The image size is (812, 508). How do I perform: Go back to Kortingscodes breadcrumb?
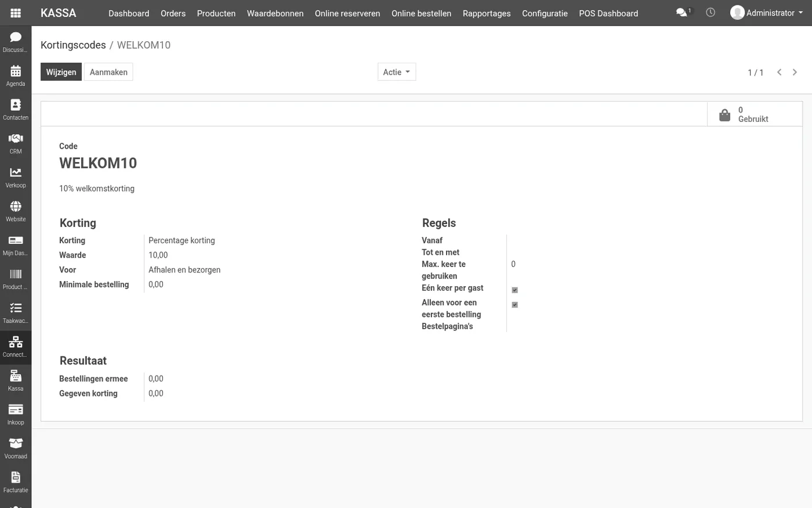pyautogui.click(x=73, y=45)
